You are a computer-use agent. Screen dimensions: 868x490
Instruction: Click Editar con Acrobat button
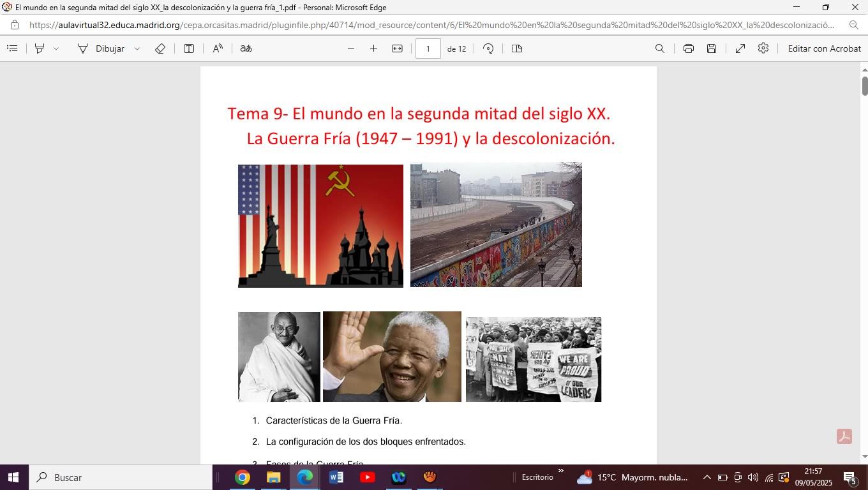[824, 48]
